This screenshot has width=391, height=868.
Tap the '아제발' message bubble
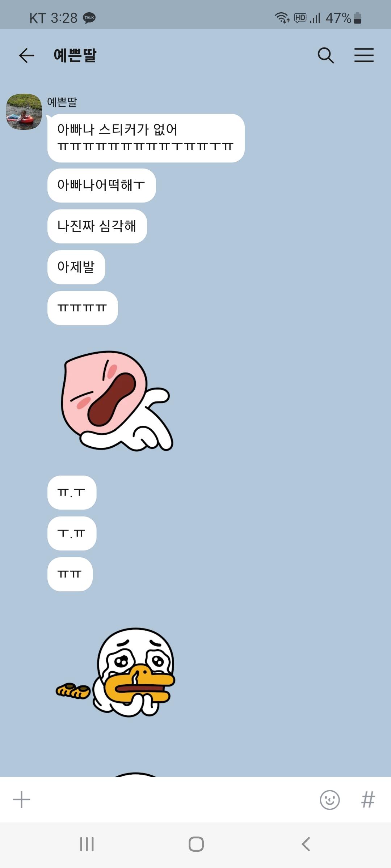pyautogui.click(x=76, y=267)
